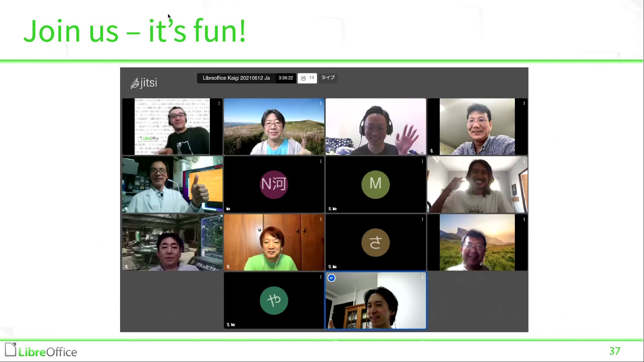Click muted mic icon on lab coat tile
644x362 pixels.
(126, 209)
